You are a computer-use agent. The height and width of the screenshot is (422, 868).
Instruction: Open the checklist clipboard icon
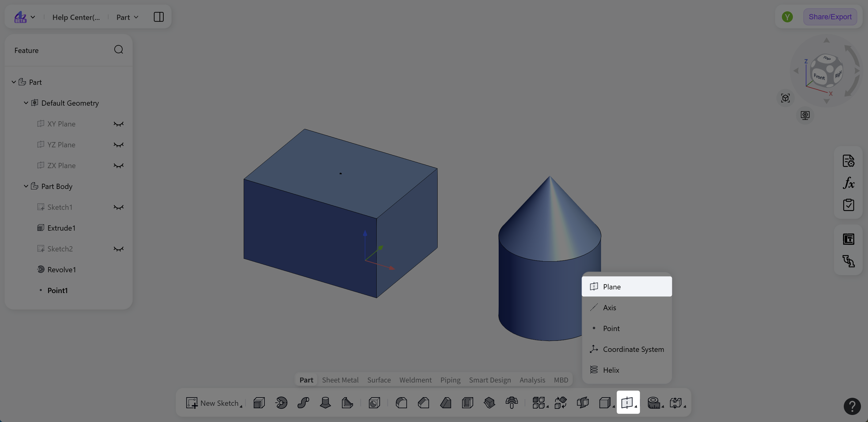click(848, 205)
